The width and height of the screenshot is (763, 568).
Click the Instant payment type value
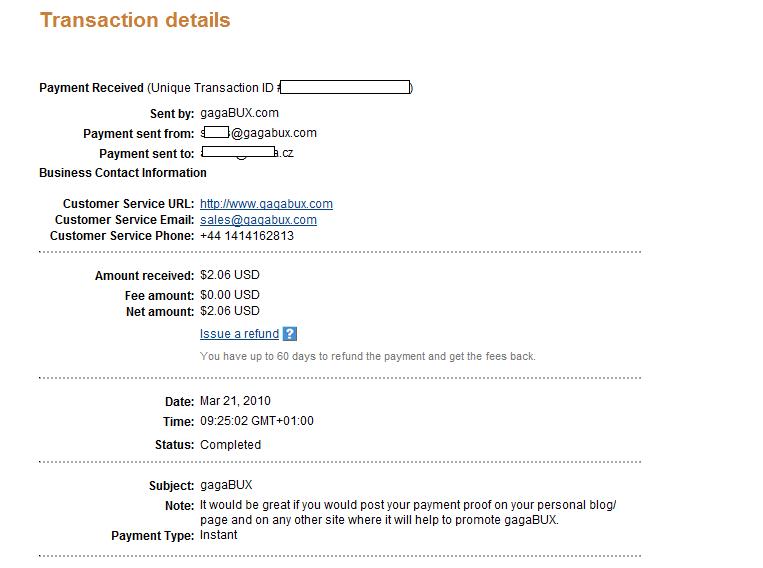[219, 535]
